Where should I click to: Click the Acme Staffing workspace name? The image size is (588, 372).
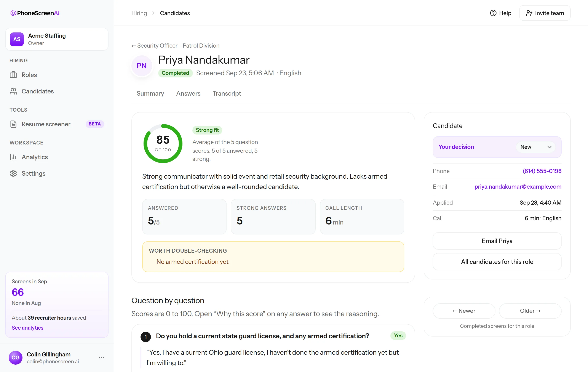[x=47, y=36]
